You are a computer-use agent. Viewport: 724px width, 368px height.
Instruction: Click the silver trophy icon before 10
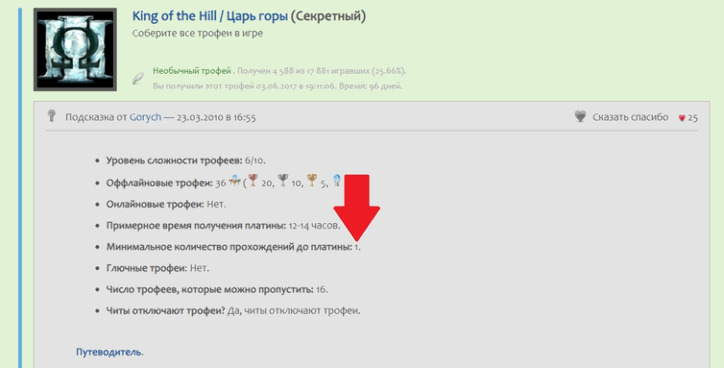(283, 180)
